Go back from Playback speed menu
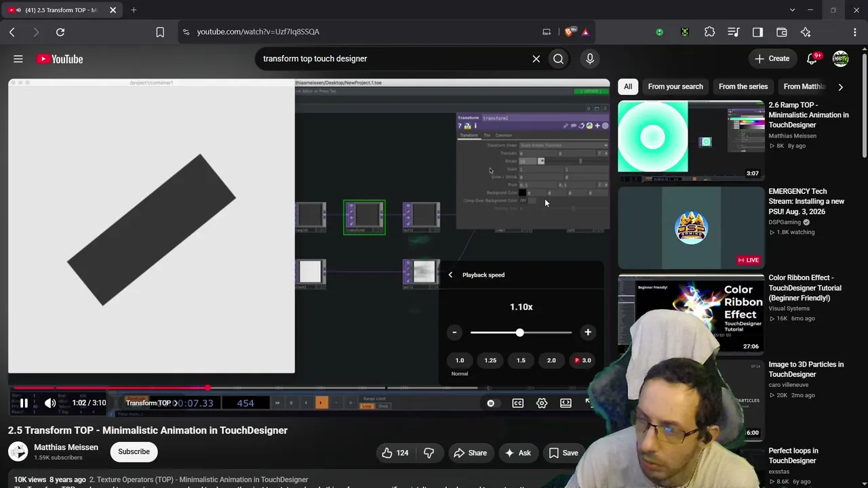 click(450, 274)
